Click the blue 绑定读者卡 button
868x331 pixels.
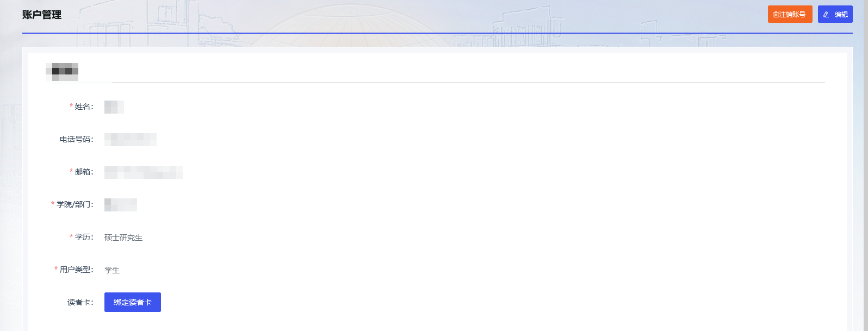point(133,302)
